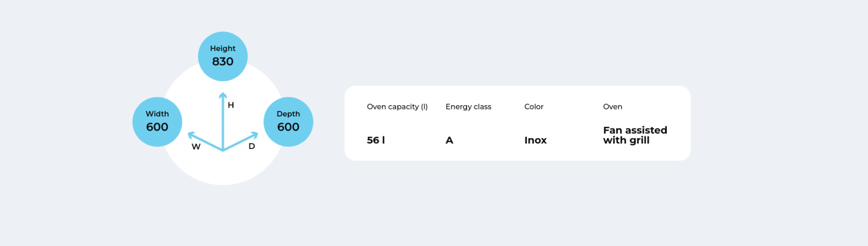Click the 830 height number
Screen dimensions: 868x246
coord(222,62)
